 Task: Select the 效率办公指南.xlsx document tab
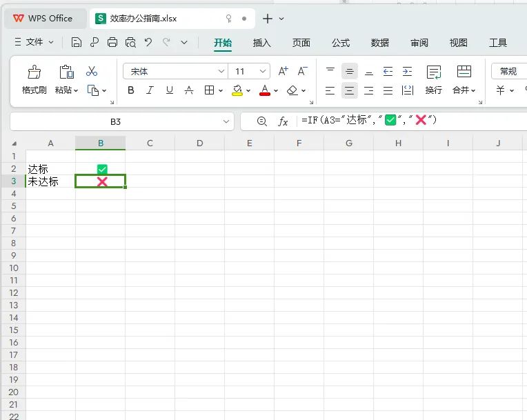pyautogui.click(x=172, y=19)
